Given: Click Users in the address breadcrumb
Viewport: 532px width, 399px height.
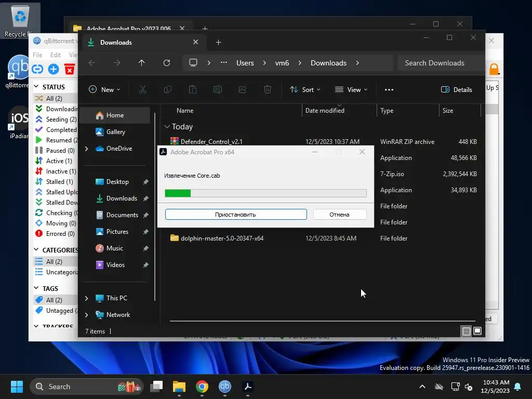Looking at the screenshot, I should point(245,63).
